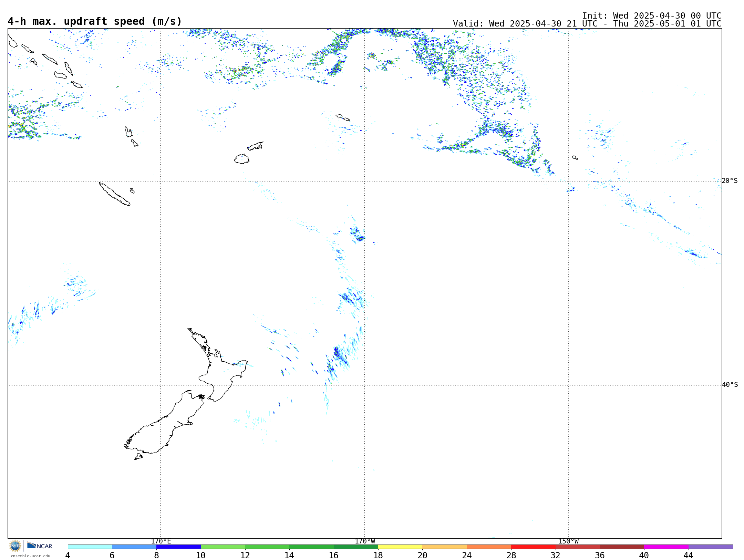
Task: Click the light green 10–12 color swatch
Action: [x=223, y=547]
